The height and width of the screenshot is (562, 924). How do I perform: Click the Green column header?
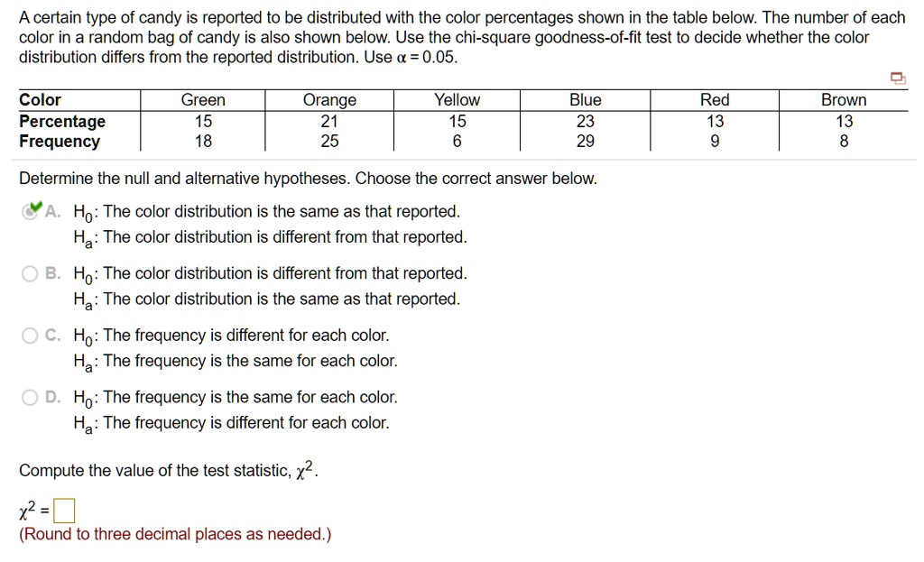[x=202, y=100]
